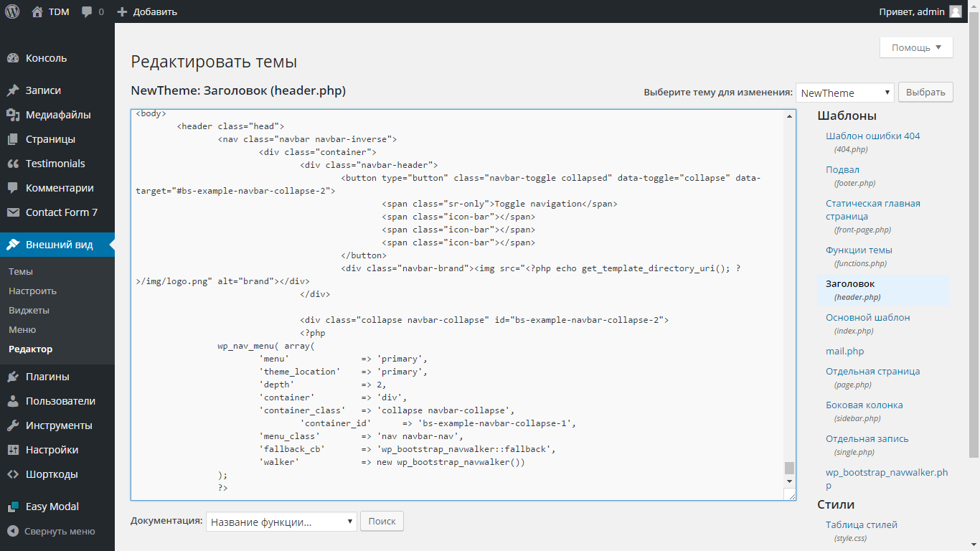Click the Testimonials quote icon
Image resolution: width=980 pixels, height=551 pixels.
(12, 164)
